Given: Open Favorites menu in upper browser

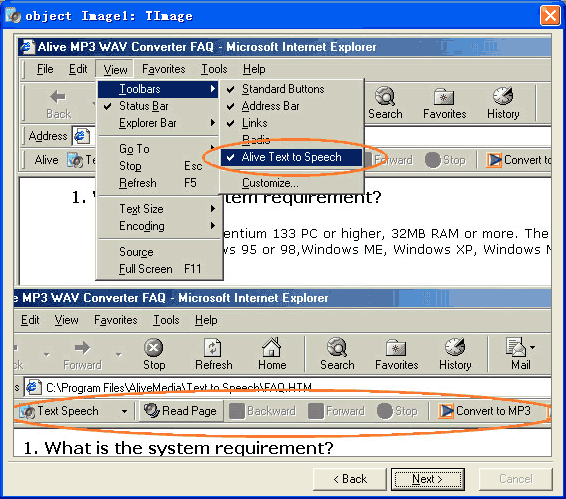Looking at the screenshot, I should pyautogui.click(x=164, y=69).
